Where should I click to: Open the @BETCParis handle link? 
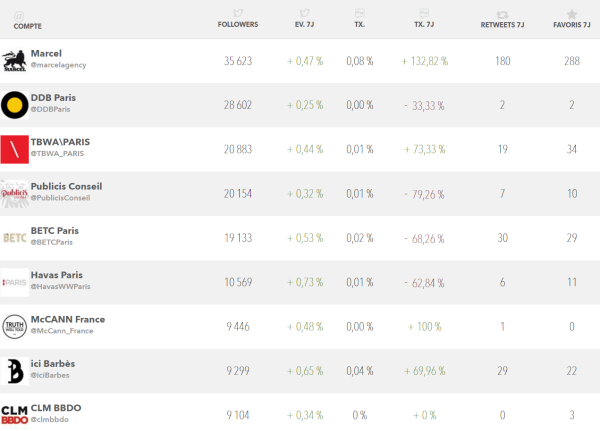52,242
